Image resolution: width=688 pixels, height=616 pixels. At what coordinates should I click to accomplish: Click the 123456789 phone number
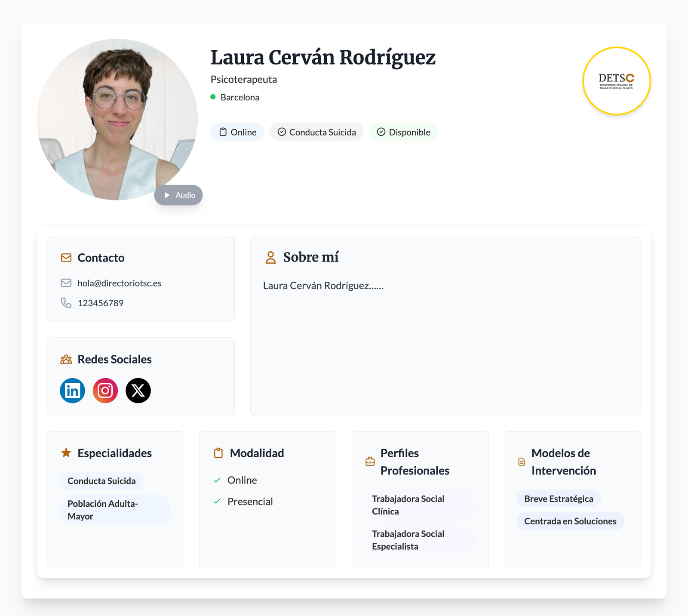pyautogui.click(x=101, y=303)
